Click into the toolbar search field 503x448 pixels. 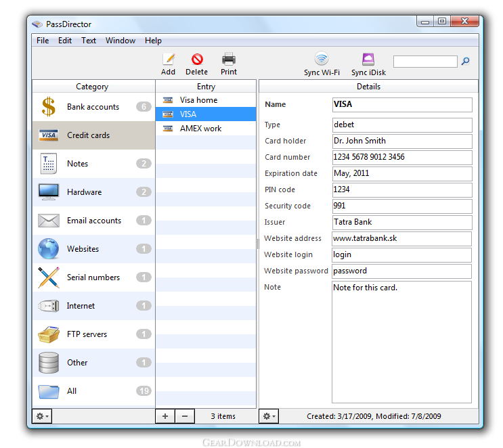[x=425, y=62]
